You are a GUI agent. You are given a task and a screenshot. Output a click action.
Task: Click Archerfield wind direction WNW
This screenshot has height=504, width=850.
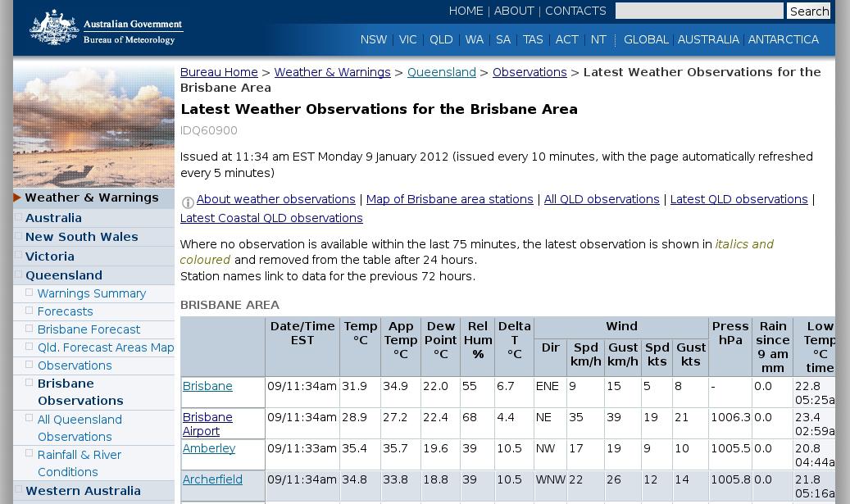point(550,479)
